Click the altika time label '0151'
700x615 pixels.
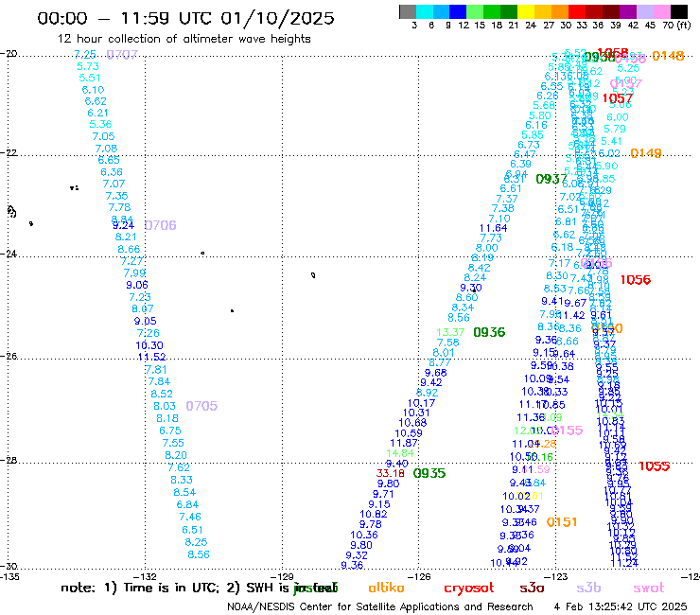click(562, 522)
